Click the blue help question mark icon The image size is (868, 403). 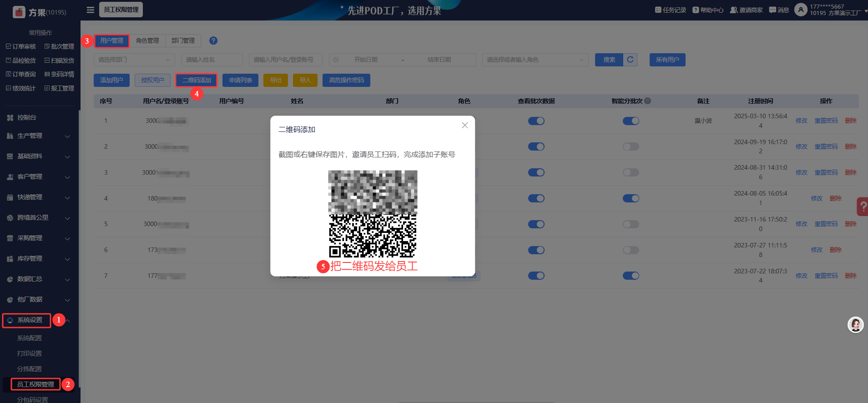tap(213, 40)
